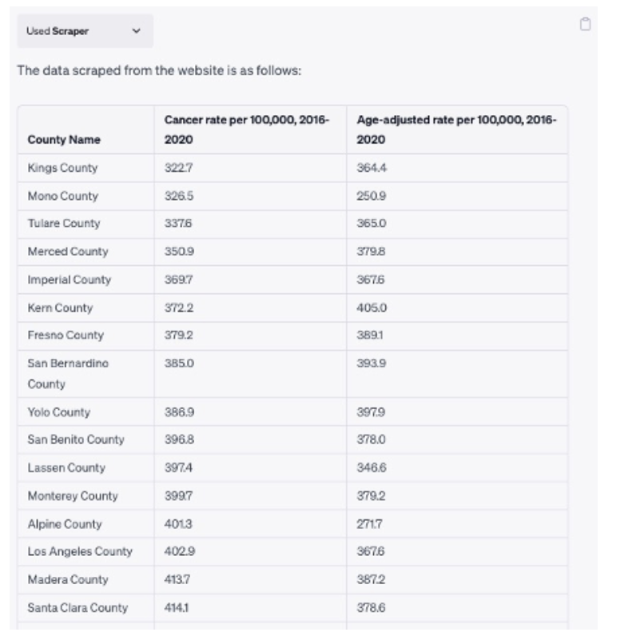Image resolution: width=644 pixels, height=644 pixels.
Task: Click the Santa Clara County row name
Action: (77, 608)
